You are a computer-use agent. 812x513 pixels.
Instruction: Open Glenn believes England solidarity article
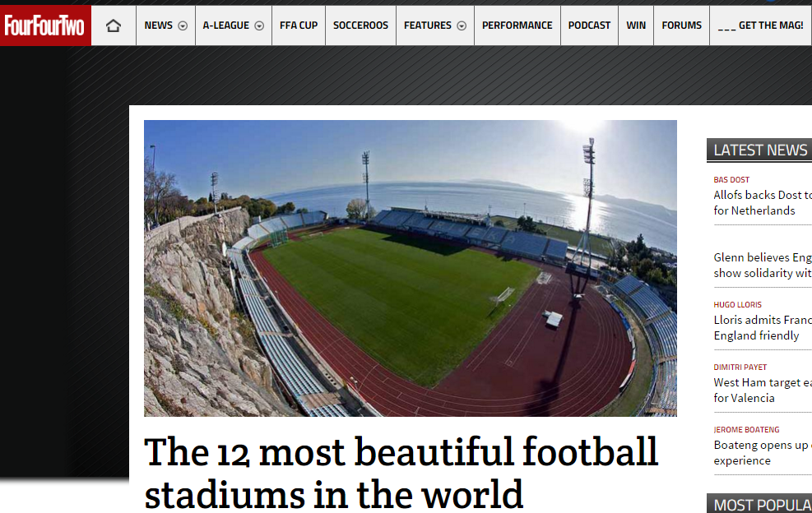point(763,265)
